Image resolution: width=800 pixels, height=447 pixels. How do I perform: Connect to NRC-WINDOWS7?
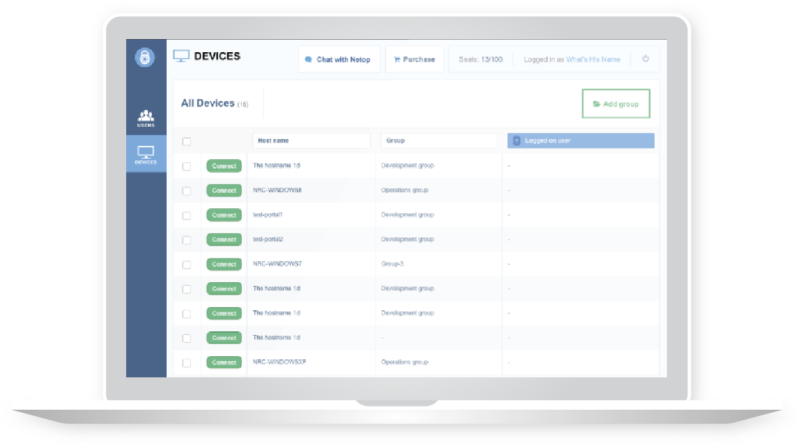click(x=224, y=264)
